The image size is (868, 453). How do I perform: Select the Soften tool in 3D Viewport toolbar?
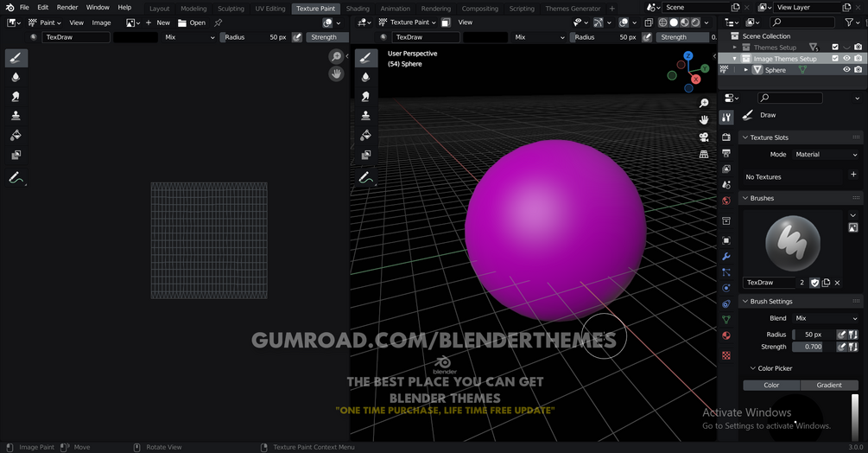(x=366, y=77)
